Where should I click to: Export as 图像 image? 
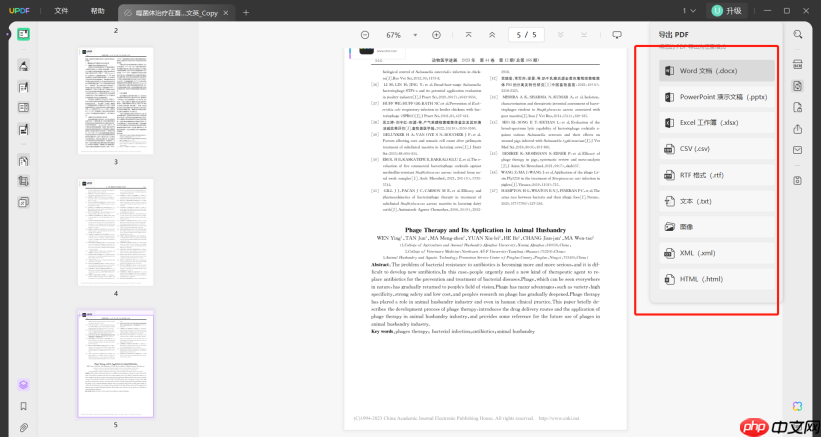[716, 227]
